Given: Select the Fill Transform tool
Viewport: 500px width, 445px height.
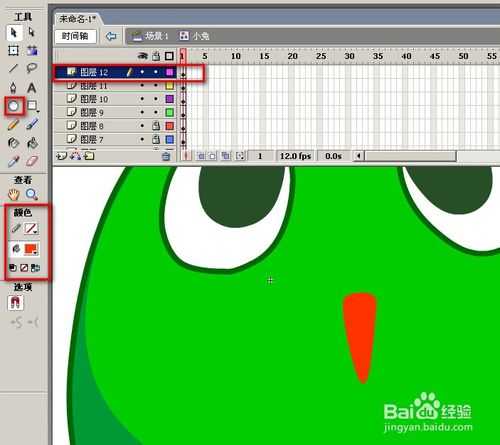Looking at the screenshot, I should [32, 51].
